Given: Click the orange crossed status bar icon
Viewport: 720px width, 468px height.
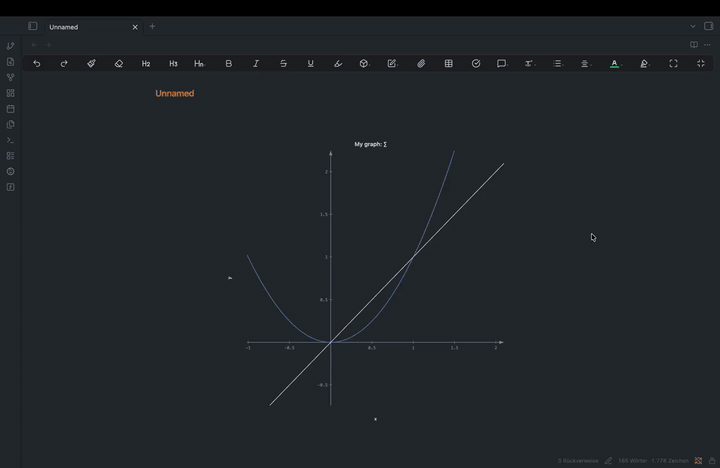Looking at the screenshot, I should coord(698,461).
